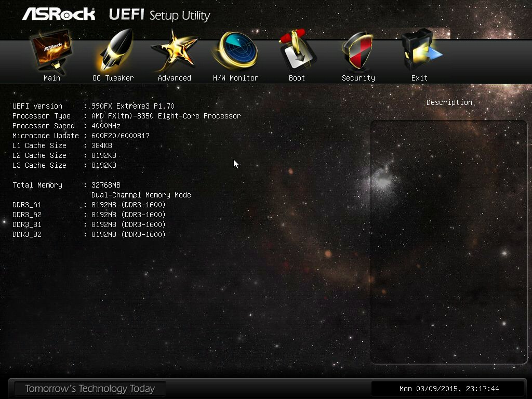This screenshot has width=532, height=399.
Task: Click the 990FX Extreme3 P1.70 value
Action: tap(133, 106)
